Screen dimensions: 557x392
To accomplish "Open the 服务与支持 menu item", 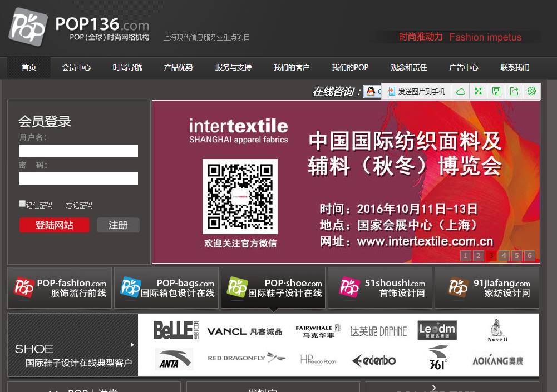I will pos(233,67).
